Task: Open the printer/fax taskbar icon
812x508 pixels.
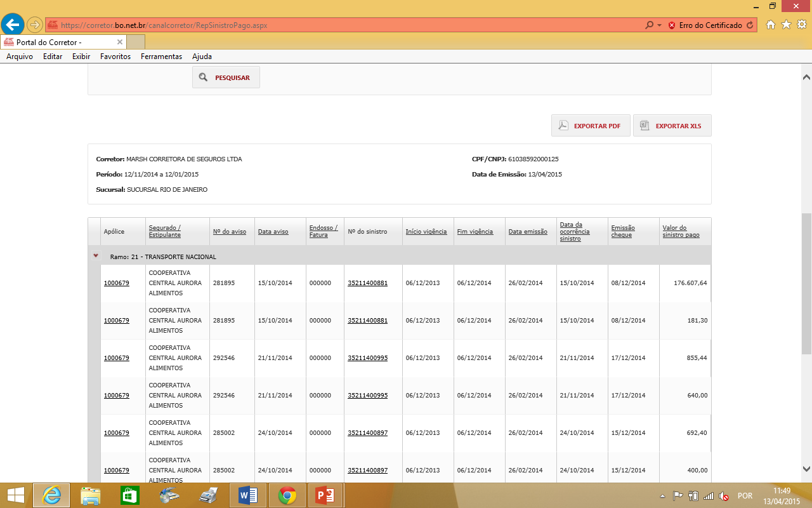Action: pyautogui.click(x=208, y=495)
